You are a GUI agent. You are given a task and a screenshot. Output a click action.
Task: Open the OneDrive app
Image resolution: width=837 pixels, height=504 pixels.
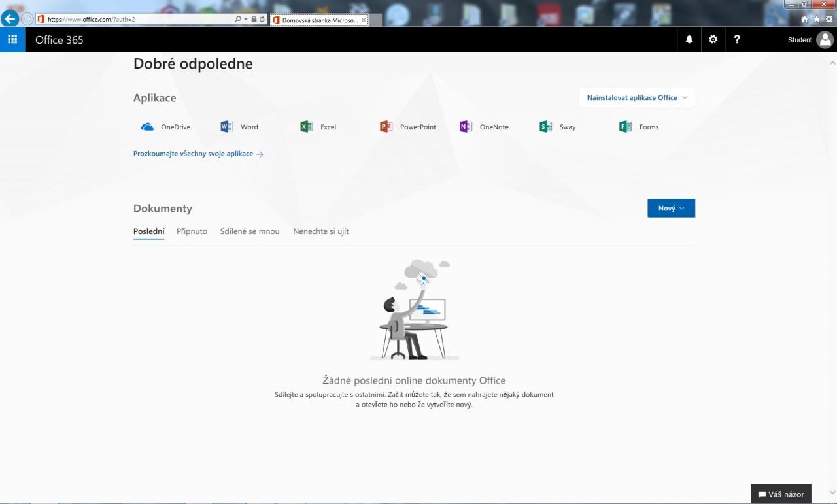coord(165,127)
